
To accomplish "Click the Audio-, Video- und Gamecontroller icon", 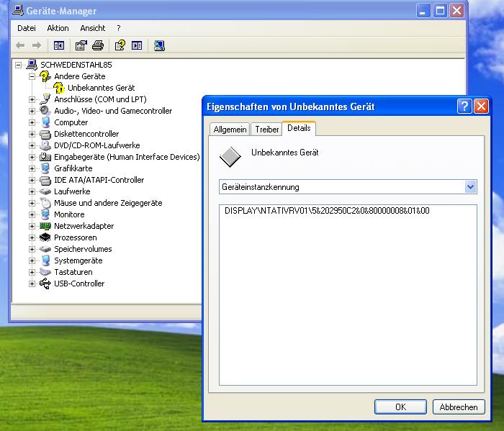I will 45,111.
